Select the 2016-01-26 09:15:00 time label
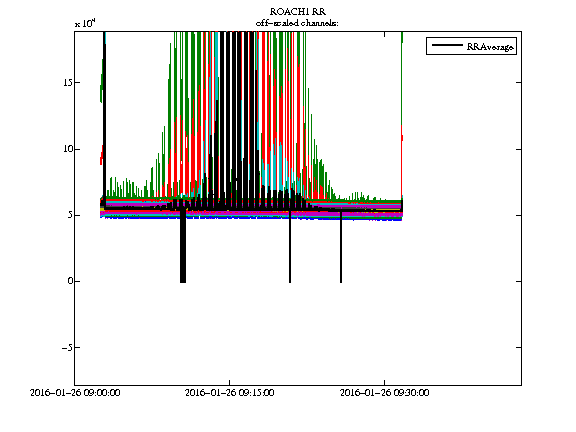The image size is (576, 432). (230, 393)
